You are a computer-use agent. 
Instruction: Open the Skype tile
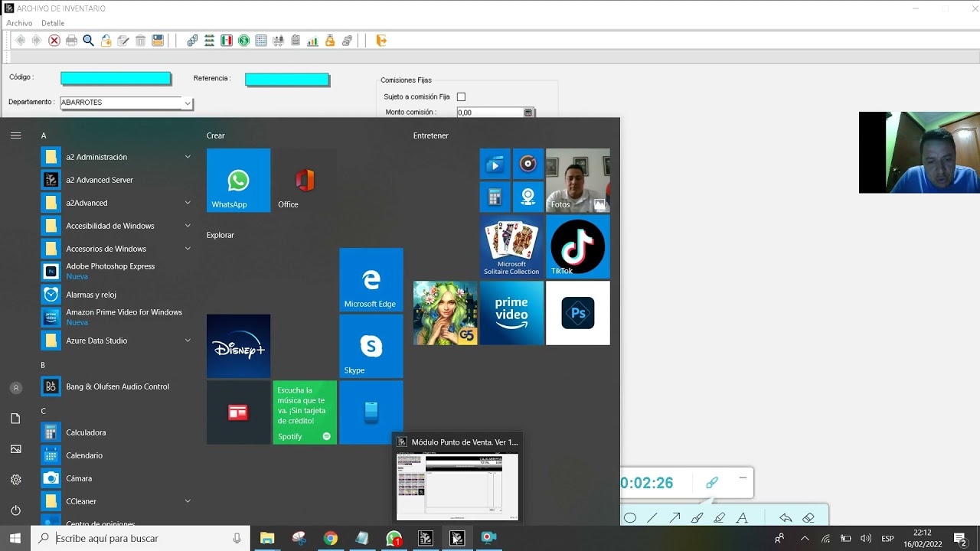pyautogui.click(x=371, y=346)
